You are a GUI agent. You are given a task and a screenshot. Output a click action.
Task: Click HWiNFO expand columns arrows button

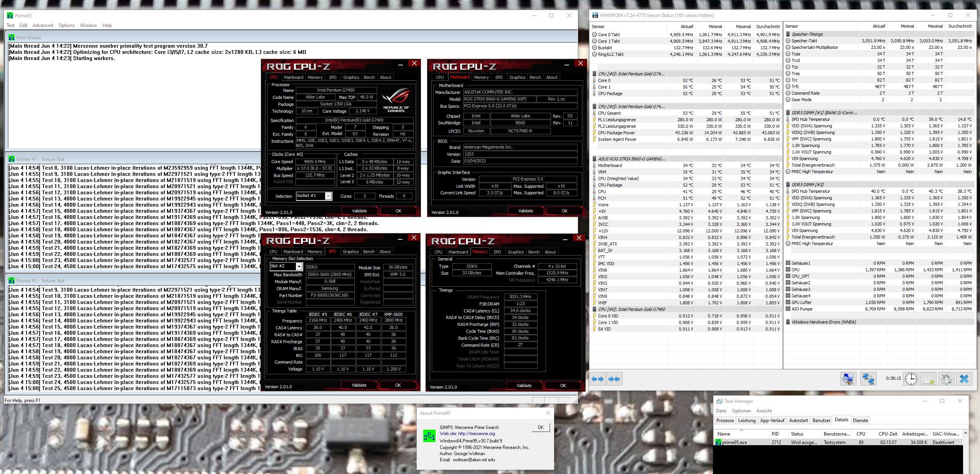click(598, 379)
